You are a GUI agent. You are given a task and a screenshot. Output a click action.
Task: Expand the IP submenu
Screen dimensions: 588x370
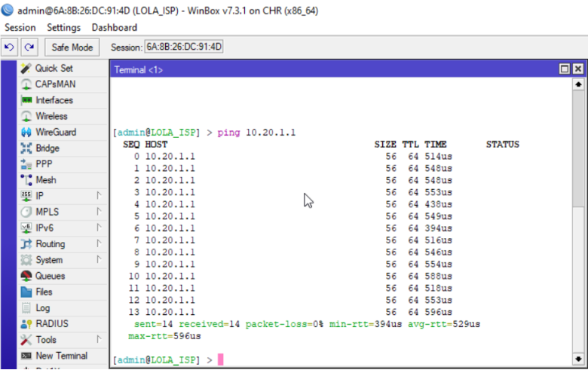(x=60, y=196)
